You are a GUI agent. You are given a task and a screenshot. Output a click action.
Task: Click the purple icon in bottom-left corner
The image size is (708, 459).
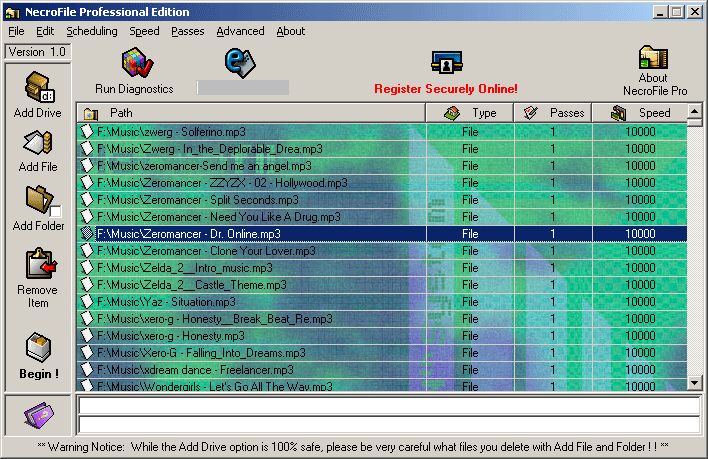pyautogui.click(x=37, y=413)
